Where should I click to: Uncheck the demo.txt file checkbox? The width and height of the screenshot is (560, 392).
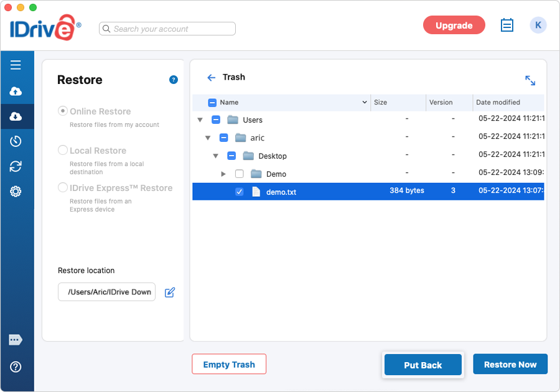(x=240, y=192)
